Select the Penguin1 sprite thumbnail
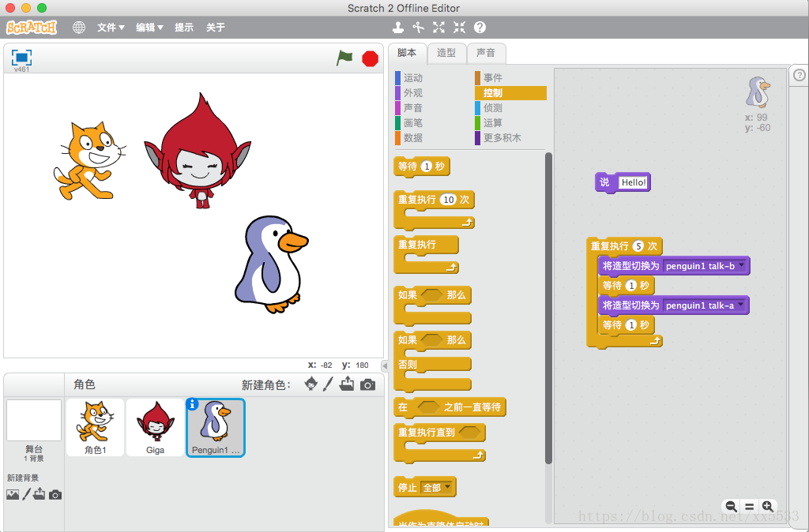809x532 pixels. 216,427
